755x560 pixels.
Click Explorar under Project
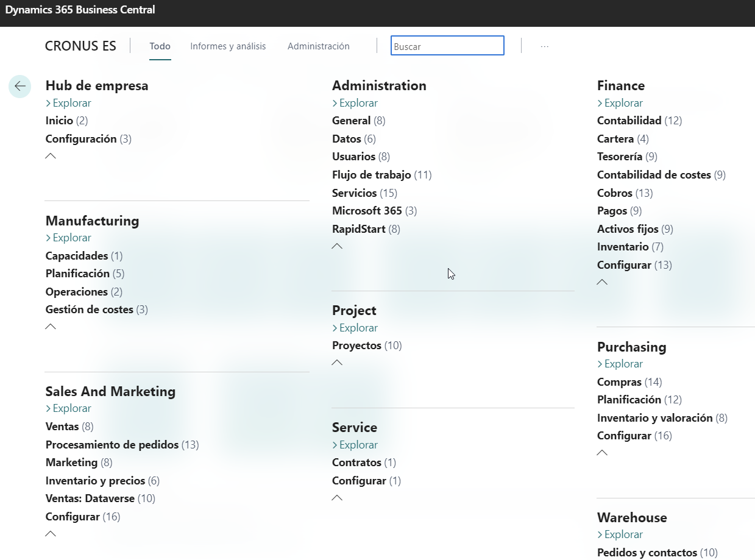tap(355, 328)
